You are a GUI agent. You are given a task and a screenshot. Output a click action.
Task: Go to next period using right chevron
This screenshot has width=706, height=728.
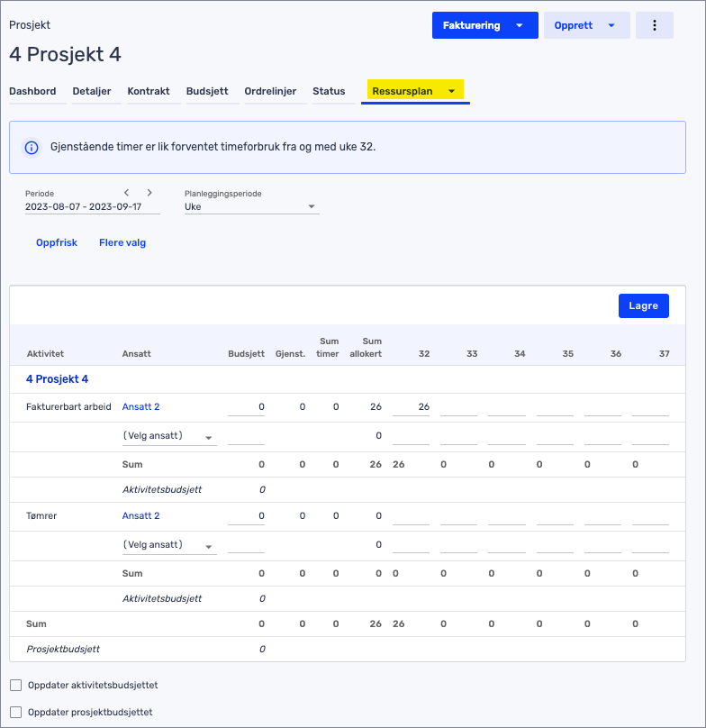coord(149,193)
